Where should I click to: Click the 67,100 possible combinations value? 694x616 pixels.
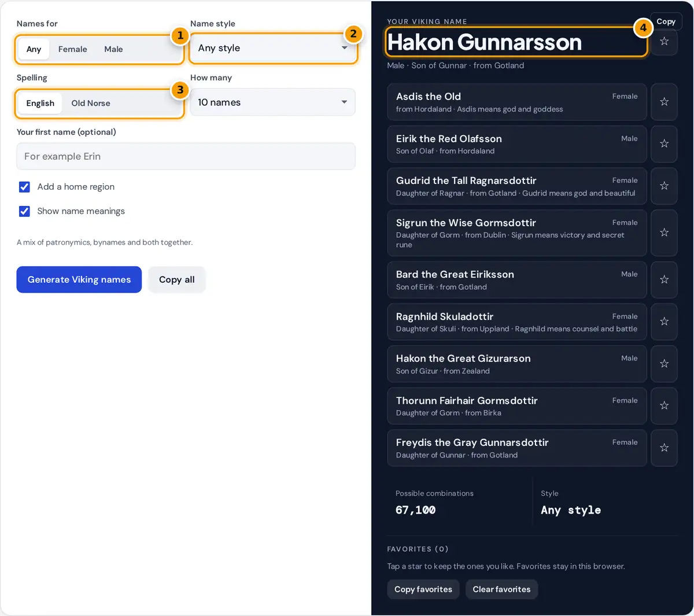click(x=416, y=510)
